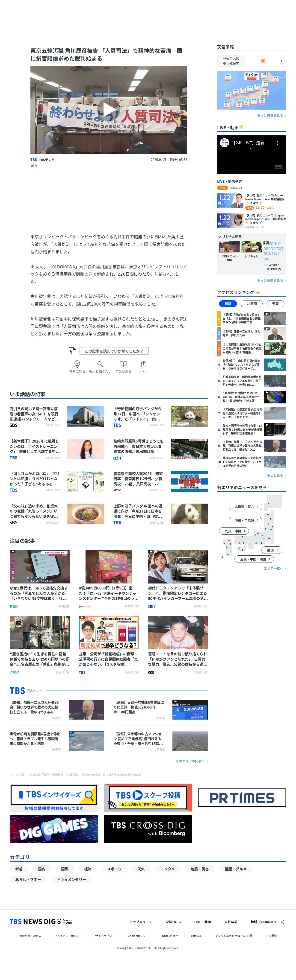This screenshot has width=296, height=980.
Task: Open WORLD REPORTS original video
Action: pos(274,255)
